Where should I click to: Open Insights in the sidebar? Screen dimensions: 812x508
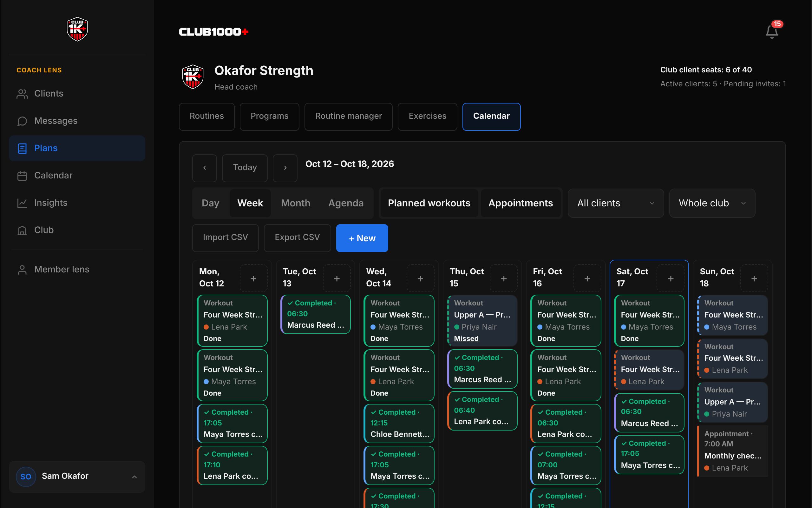[77, 203]
